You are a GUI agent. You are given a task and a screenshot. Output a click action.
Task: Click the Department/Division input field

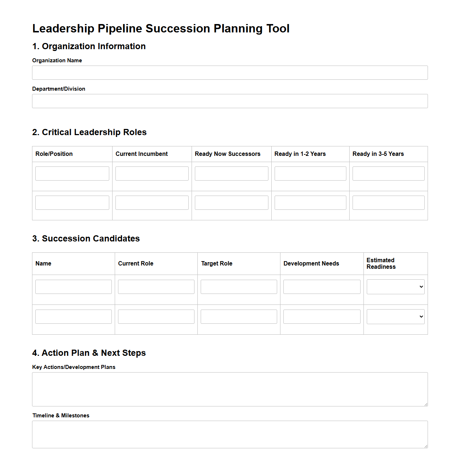(x=229, y=101)
